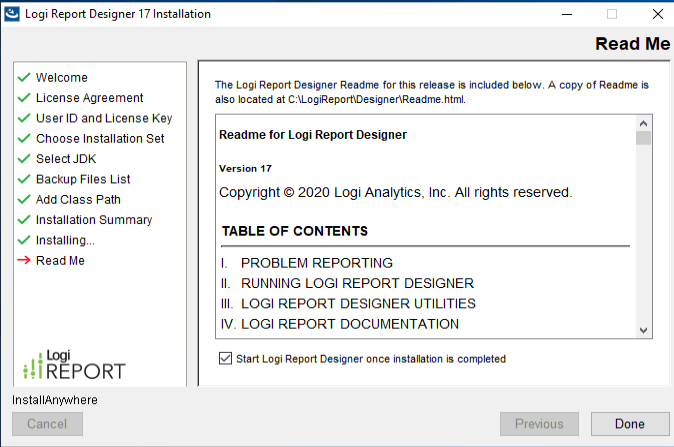Select the Backup Files List step
The height and width of the screenshot is (447, 674).
coord(83,179)
